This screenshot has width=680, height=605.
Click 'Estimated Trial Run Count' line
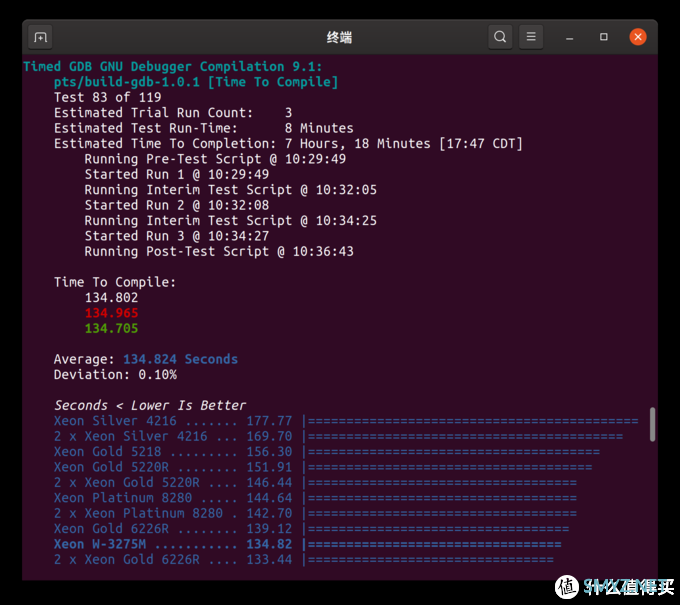coord(173,113)
